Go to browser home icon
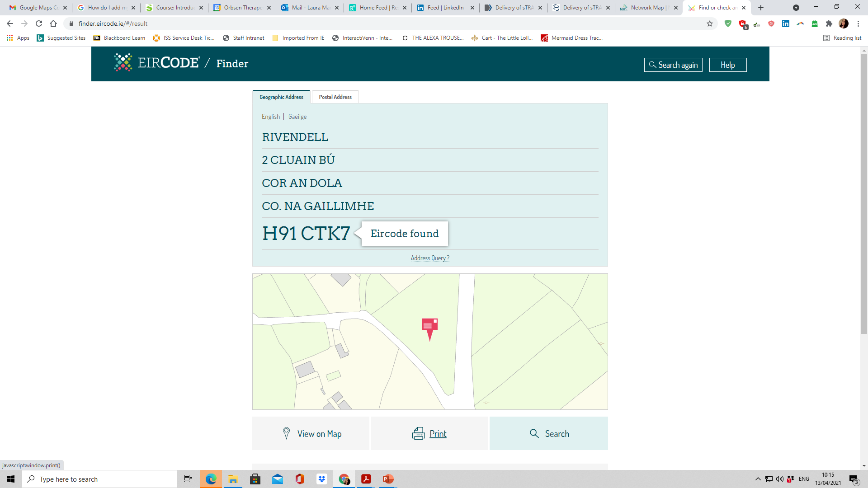The image size is (868, 488). point(53,23)
